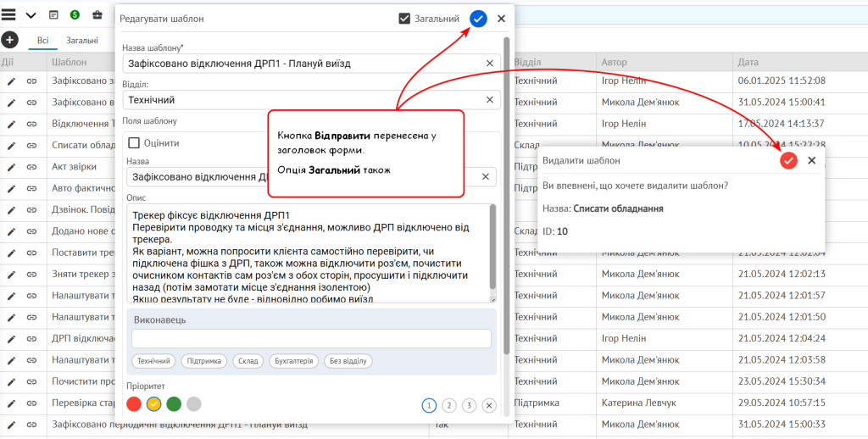Select the Склад department chip
This screenshot has height=439, width=868.
[248, 361]
